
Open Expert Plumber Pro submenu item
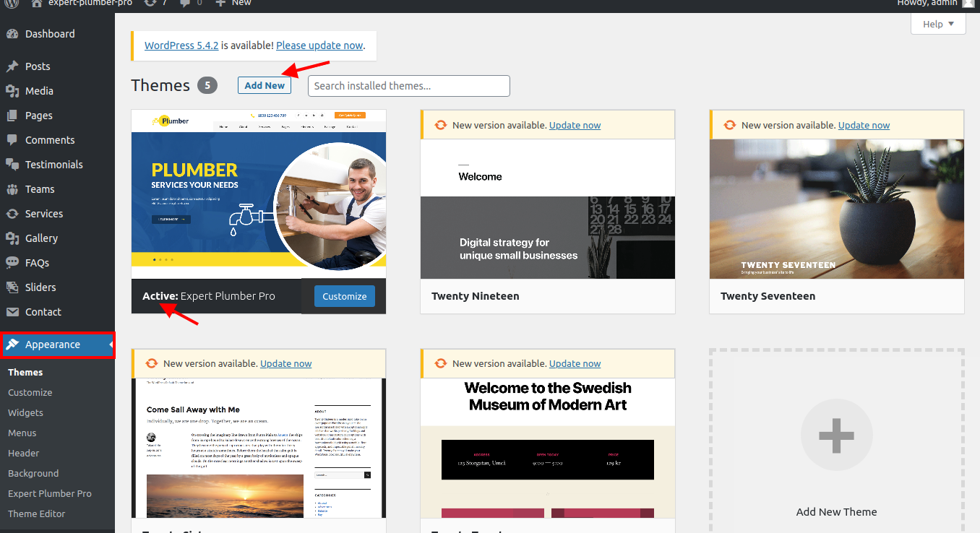(50, 493)
